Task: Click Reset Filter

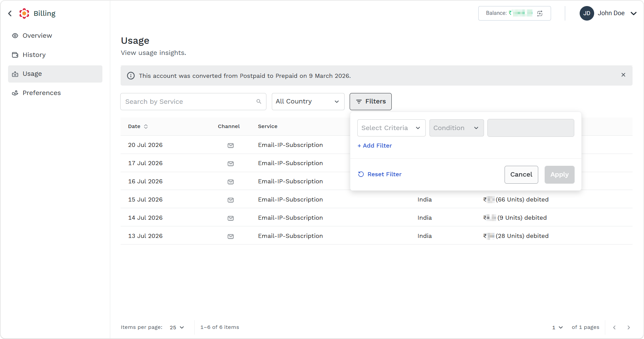Action: pos(380,174)
